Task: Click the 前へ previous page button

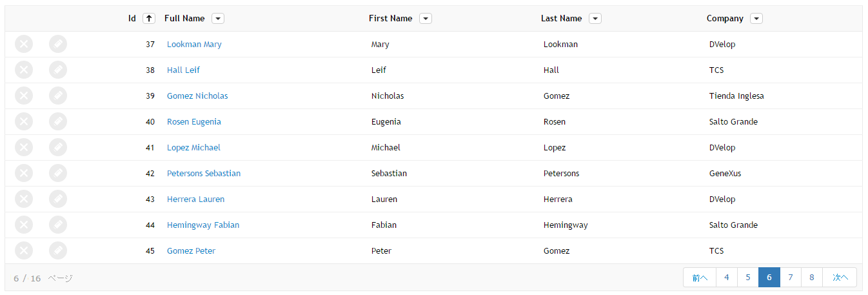Action: pos(700,277)
